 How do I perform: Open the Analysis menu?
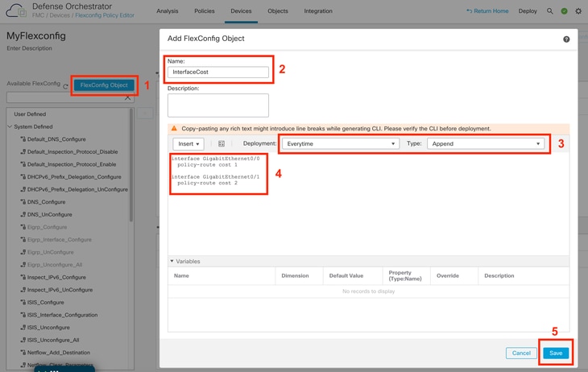click(x=168, y=11)
